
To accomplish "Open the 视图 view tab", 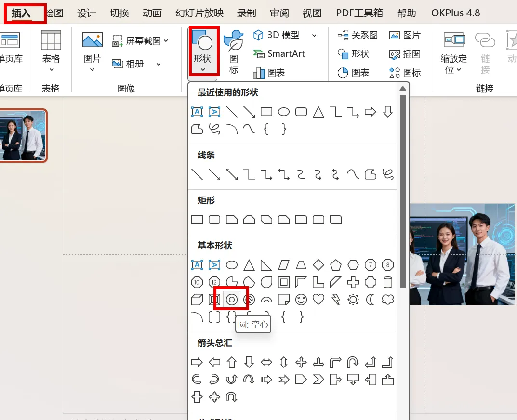I will pos(312,13).
